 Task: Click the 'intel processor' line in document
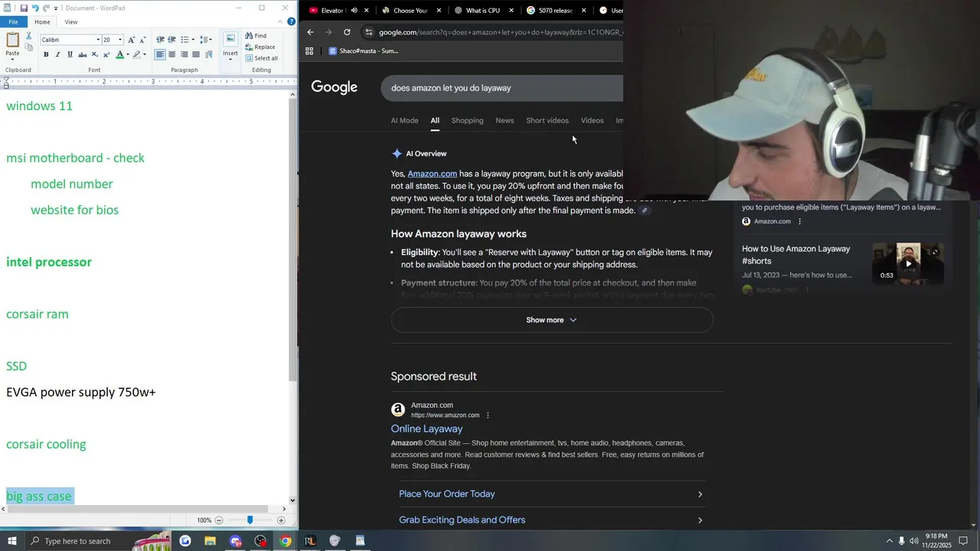tap(49, 262)
